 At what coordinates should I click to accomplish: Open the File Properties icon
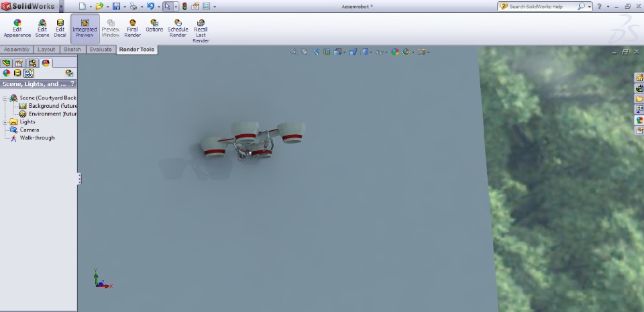[x=195, y=6]
